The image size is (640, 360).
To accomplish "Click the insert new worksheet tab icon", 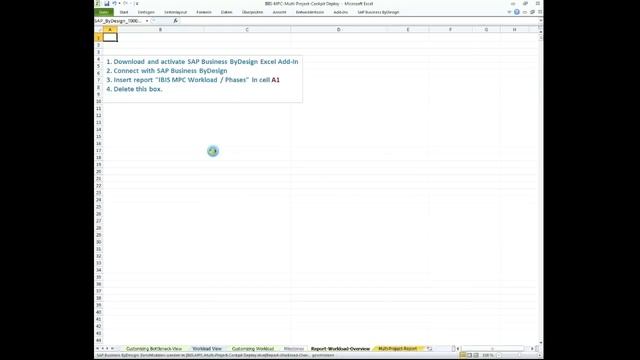I will (x=429, y=349).
